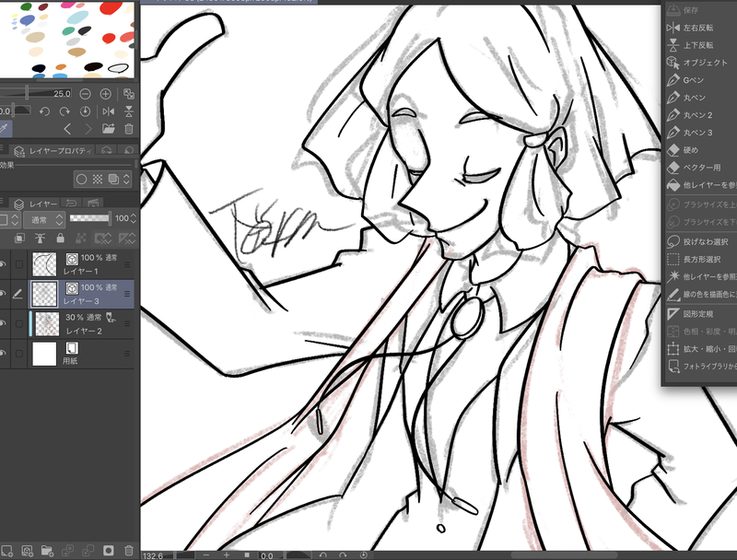Click the new layer folder icon
737x560 pixels.
click(x=47, y=550)
